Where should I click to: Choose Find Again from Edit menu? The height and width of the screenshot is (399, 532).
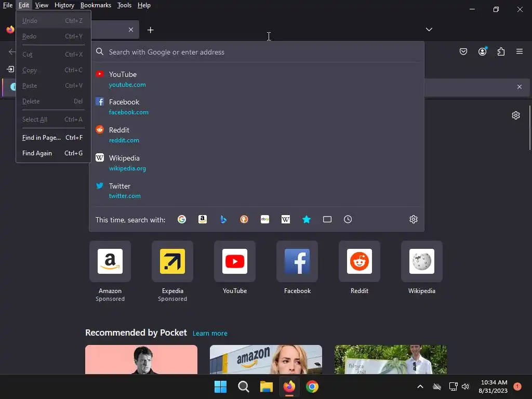[54, 153]
